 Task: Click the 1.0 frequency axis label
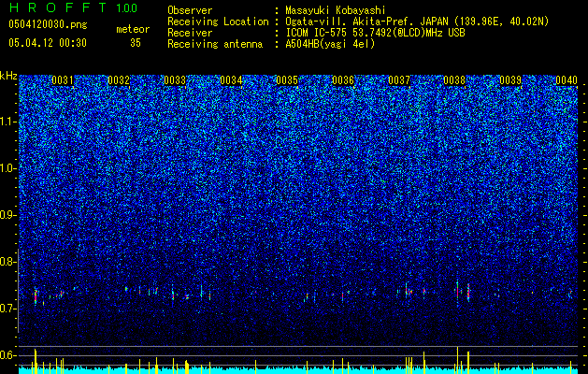[x=8, y=168]
